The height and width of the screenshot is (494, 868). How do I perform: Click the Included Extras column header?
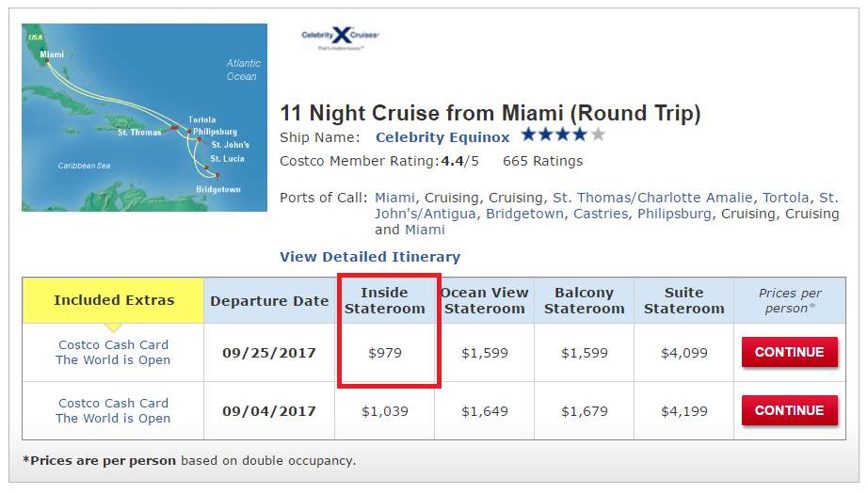point(114,300)
